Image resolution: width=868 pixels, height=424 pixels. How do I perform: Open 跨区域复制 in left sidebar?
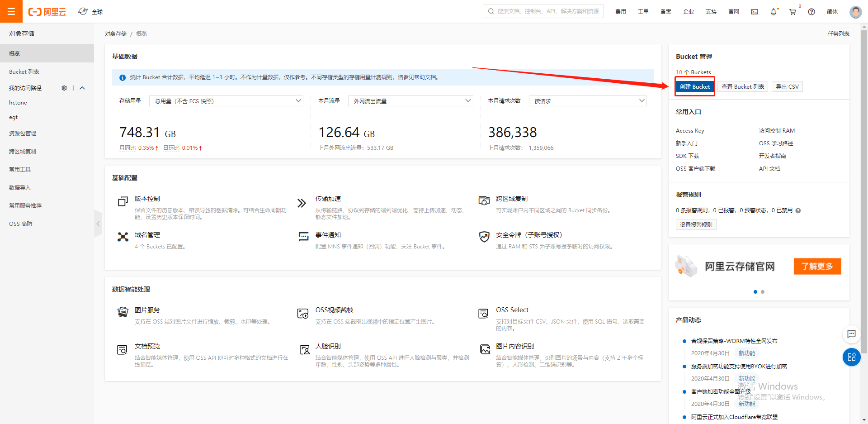coord(23,152)
